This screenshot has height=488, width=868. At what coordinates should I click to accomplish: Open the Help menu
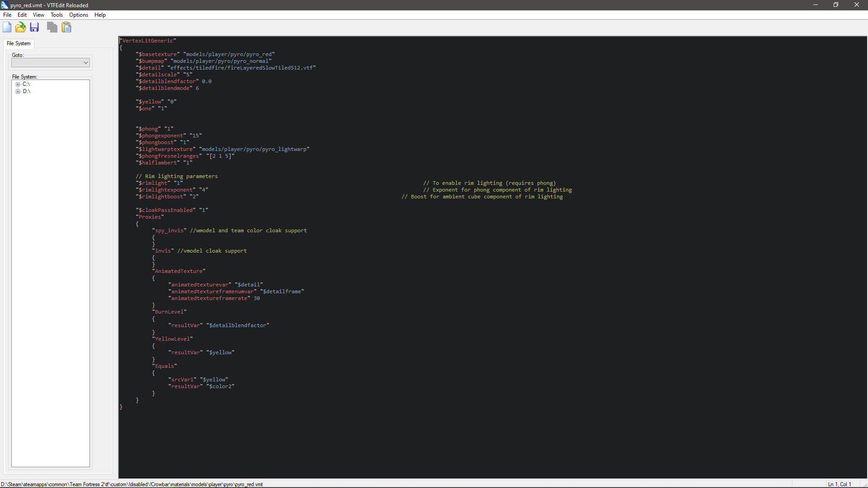100,15
